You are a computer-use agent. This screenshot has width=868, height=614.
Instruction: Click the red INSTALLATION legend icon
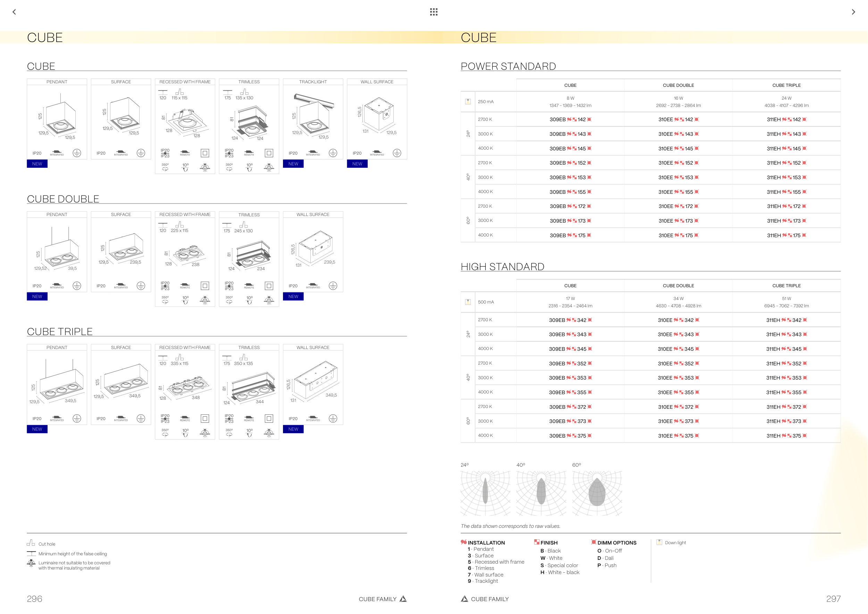click(464, 542)
